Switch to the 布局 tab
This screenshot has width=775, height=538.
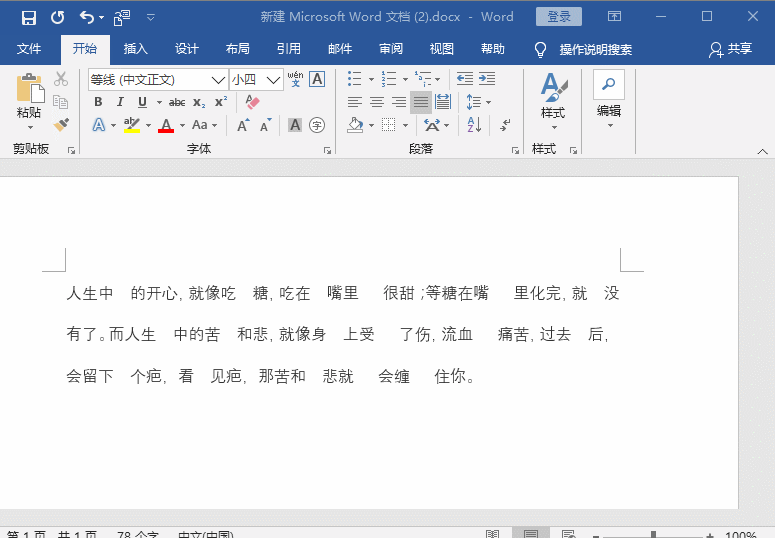point(237,49)
